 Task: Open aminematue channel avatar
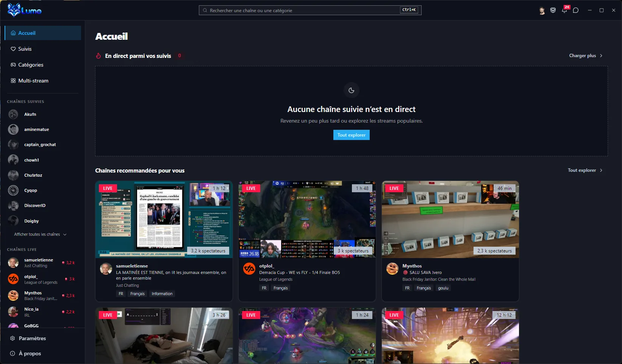tap(13, 129)
